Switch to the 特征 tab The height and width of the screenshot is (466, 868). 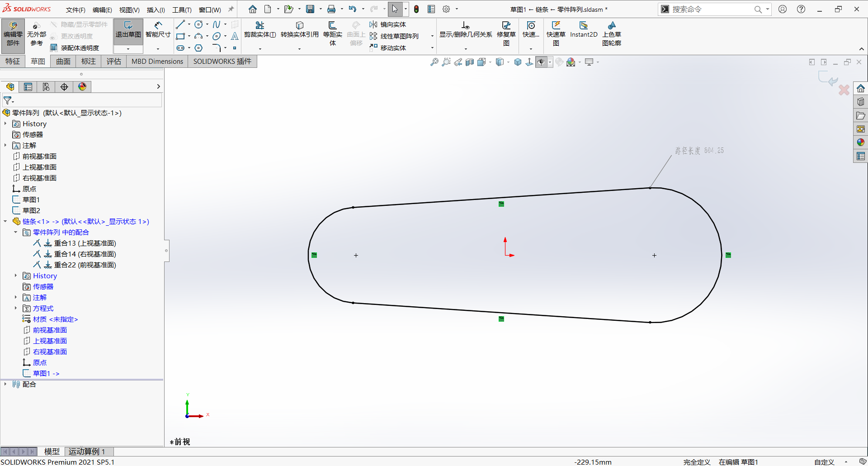click(13, 62)
